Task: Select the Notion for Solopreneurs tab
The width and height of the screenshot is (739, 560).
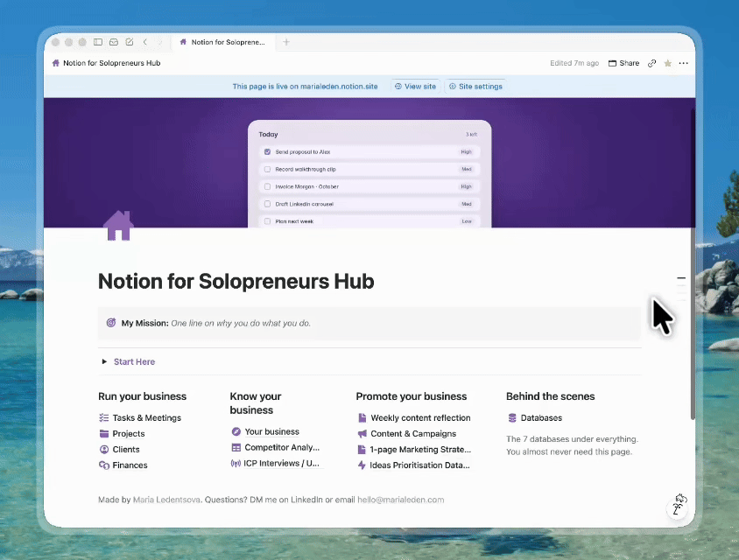Action: [x=222, y=42]
